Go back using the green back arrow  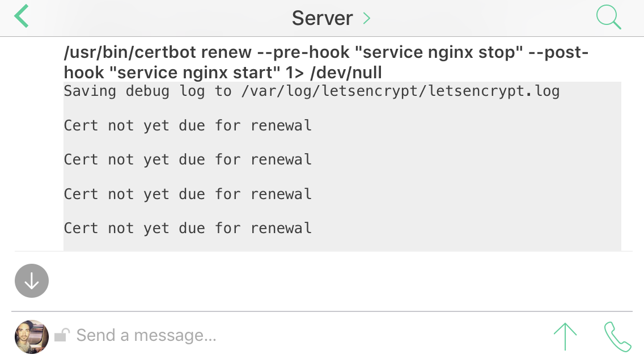pos(22,17)
